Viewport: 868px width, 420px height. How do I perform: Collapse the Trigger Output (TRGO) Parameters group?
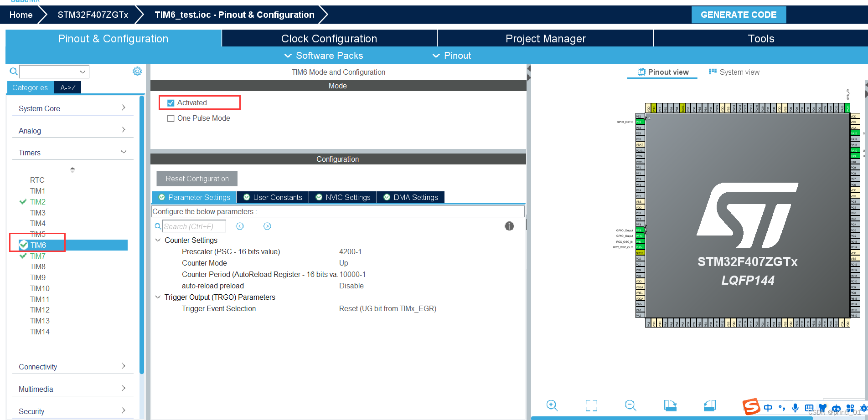point(158,297)
